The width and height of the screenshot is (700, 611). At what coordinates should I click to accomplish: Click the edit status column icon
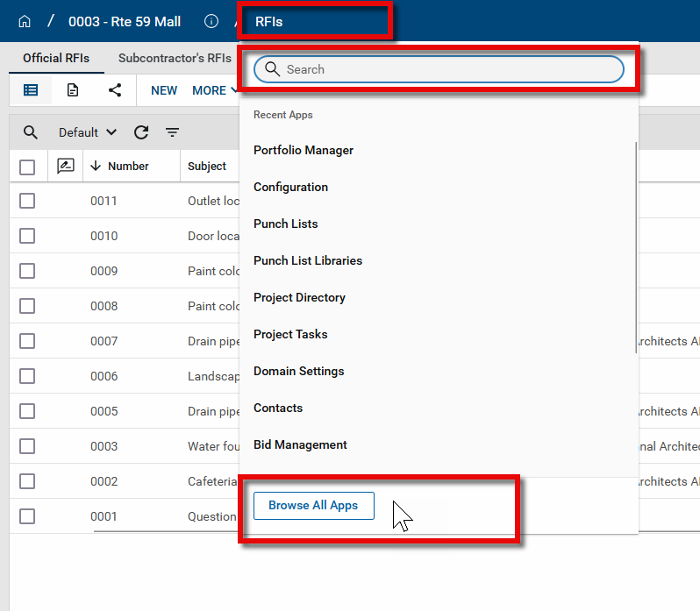tap(65, 167)
